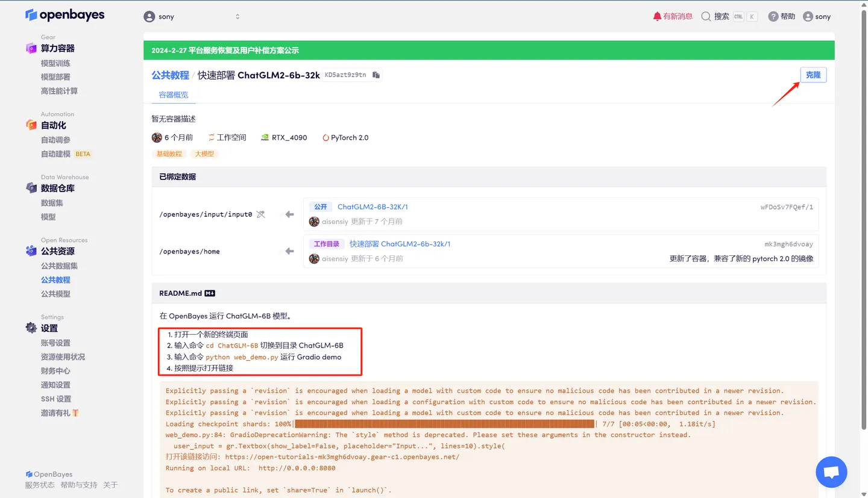The height and width of the screenshot is (498, 868).
Task: Open Account Settings (账号设置)
Action: click(x=55, y=343)
